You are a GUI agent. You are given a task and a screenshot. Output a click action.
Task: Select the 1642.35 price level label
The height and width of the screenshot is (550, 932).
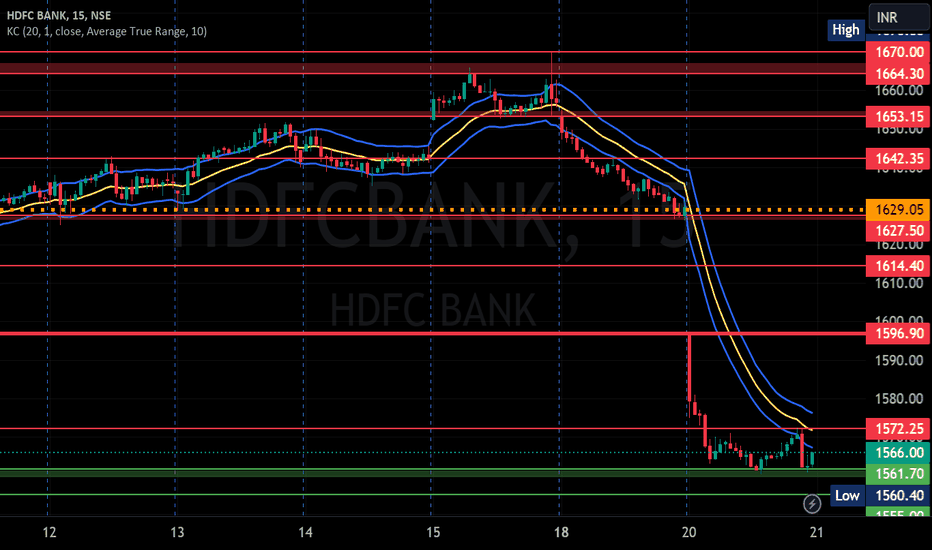tap(899, 159)
